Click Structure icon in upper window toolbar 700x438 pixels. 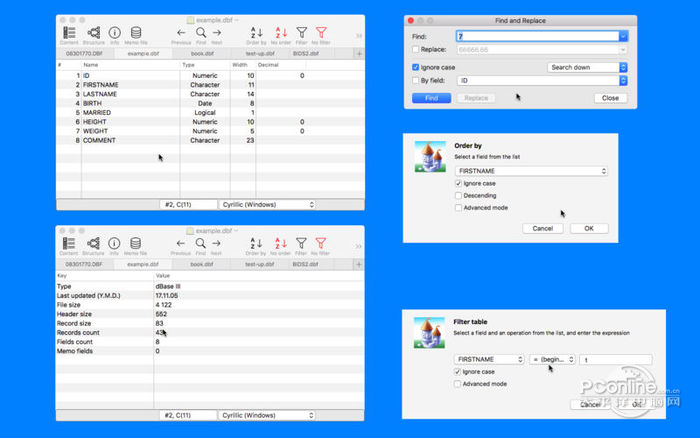point(94,35)
